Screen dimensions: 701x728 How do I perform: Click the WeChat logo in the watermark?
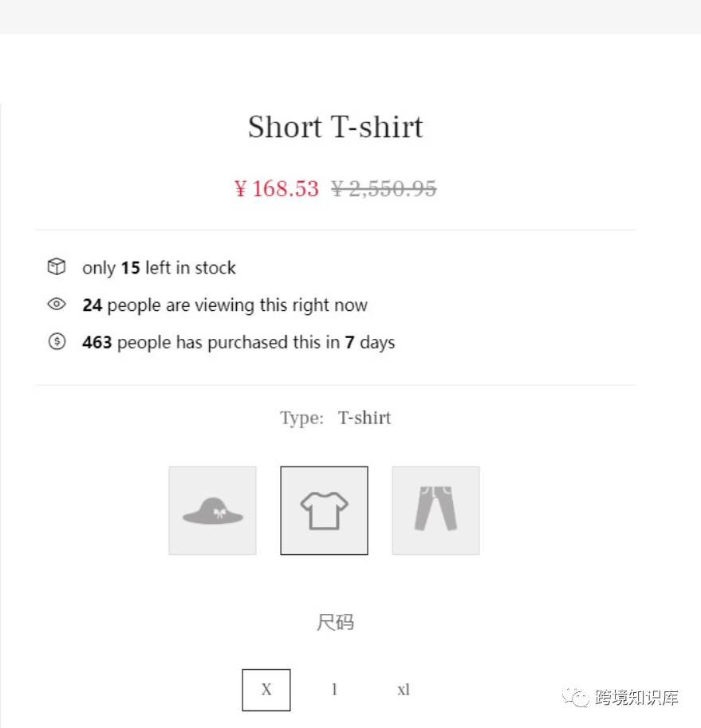point(576,697)
